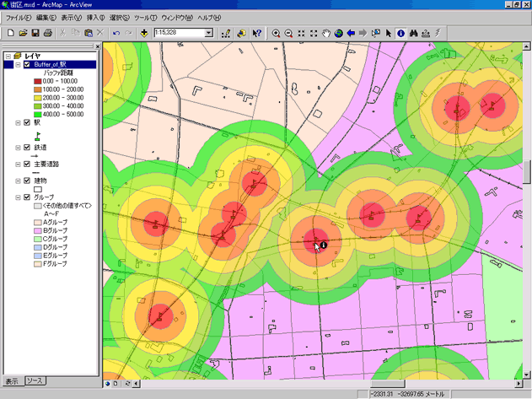532x399 pixels.
Task: Select the Select Elements arrow tool
Action: [389, 33]
